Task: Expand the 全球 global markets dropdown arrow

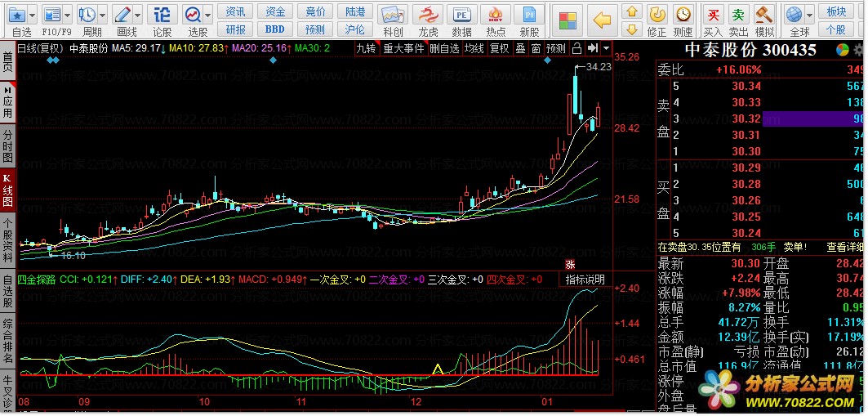Action: tap(808, 15)
